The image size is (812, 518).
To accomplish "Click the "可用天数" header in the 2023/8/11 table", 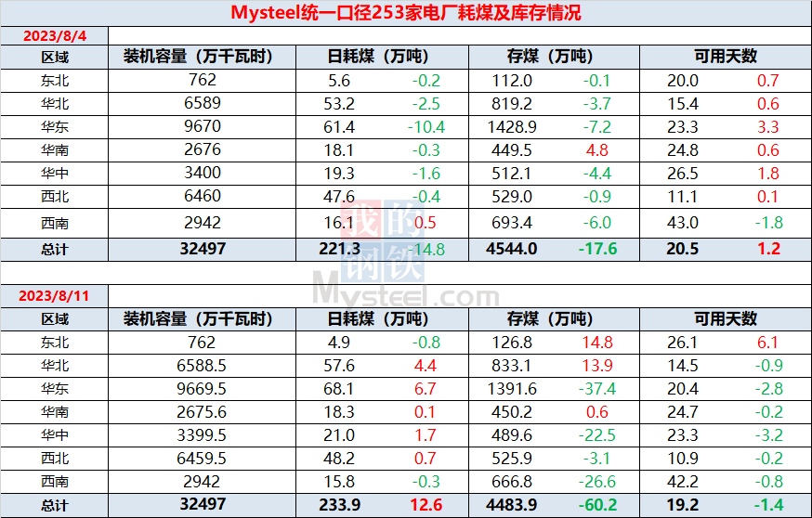I will pyautogui.click(x=726, y=318).
